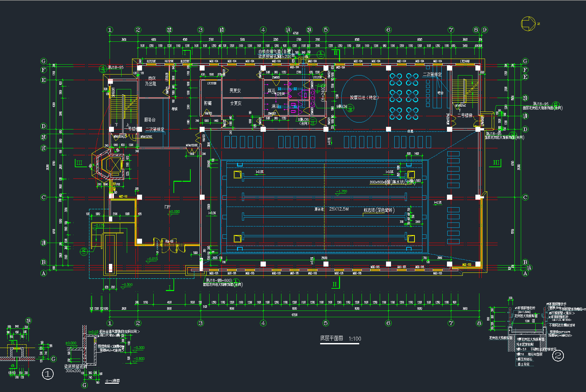Select the scale label 1:100
Viewport: 586px width, 392px height.
(355, 339)
